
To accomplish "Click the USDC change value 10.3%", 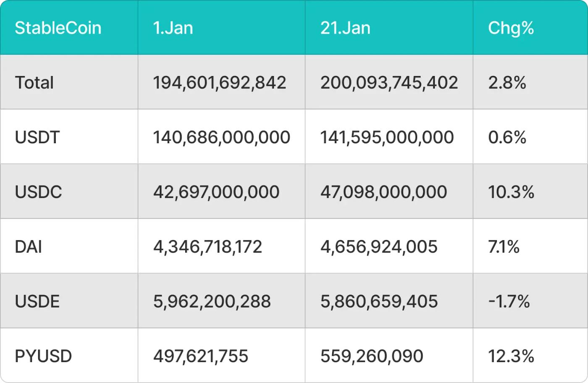I will tap(511, 192).
